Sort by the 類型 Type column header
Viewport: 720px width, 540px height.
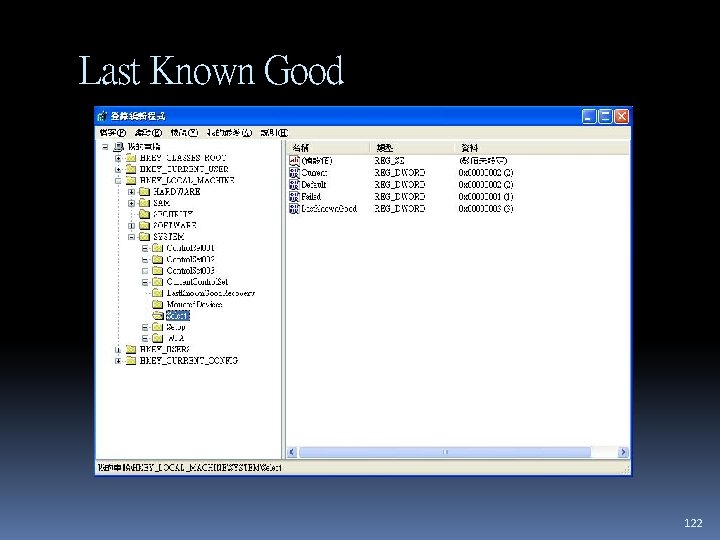[412, 148]
